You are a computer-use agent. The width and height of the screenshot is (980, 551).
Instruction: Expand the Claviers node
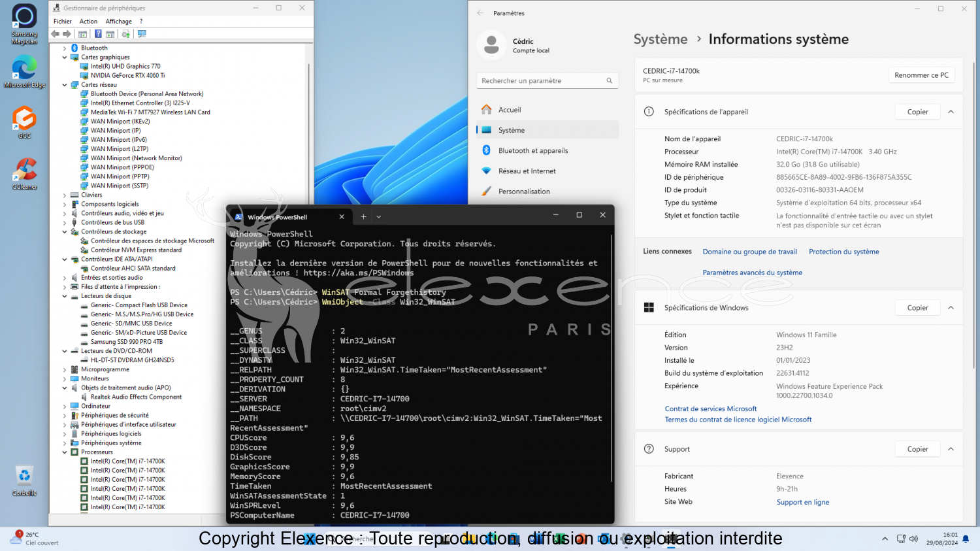pyautogui.click(x=64, y=195)
